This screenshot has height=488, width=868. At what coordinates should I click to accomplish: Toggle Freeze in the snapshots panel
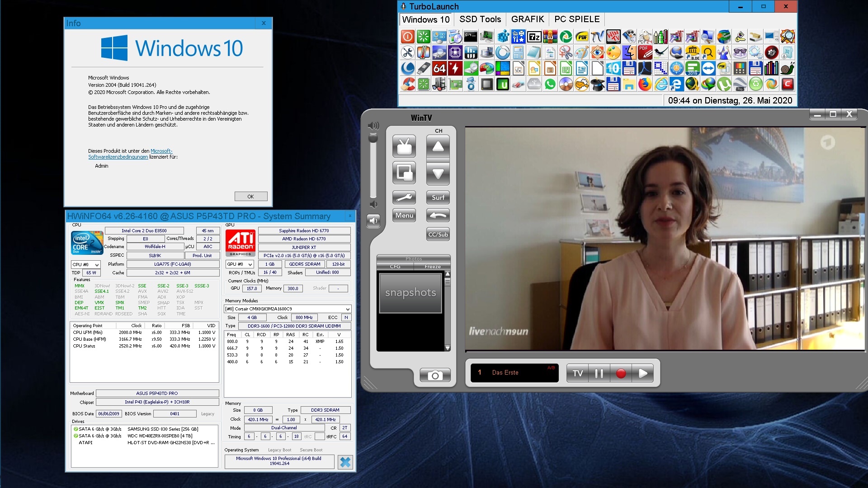(432, 267)
